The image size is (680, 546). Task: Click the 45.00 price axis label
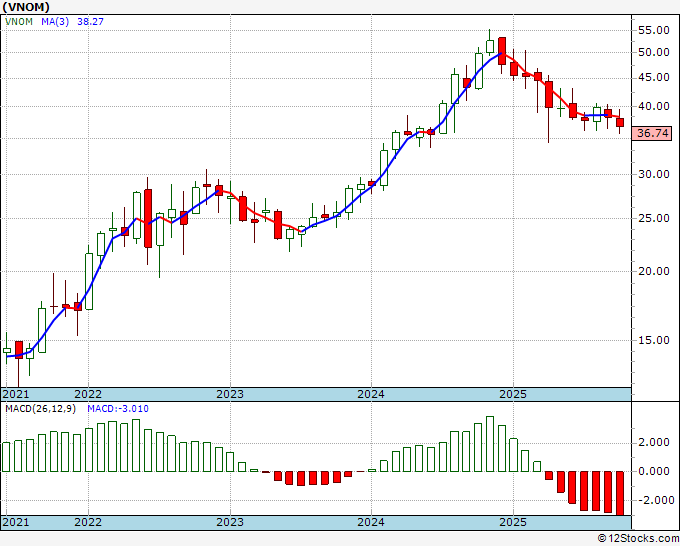(x=654, y=77)
